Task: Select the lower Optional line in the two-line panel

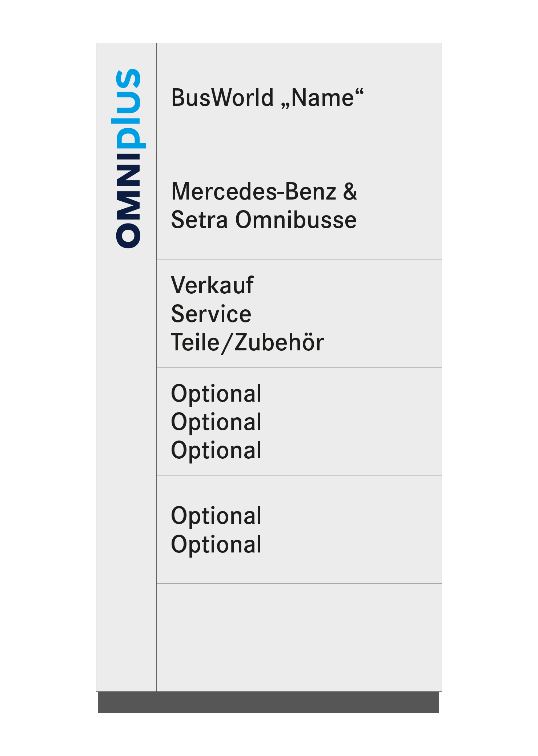Action: pyautogui.click(x=216, y=545)
